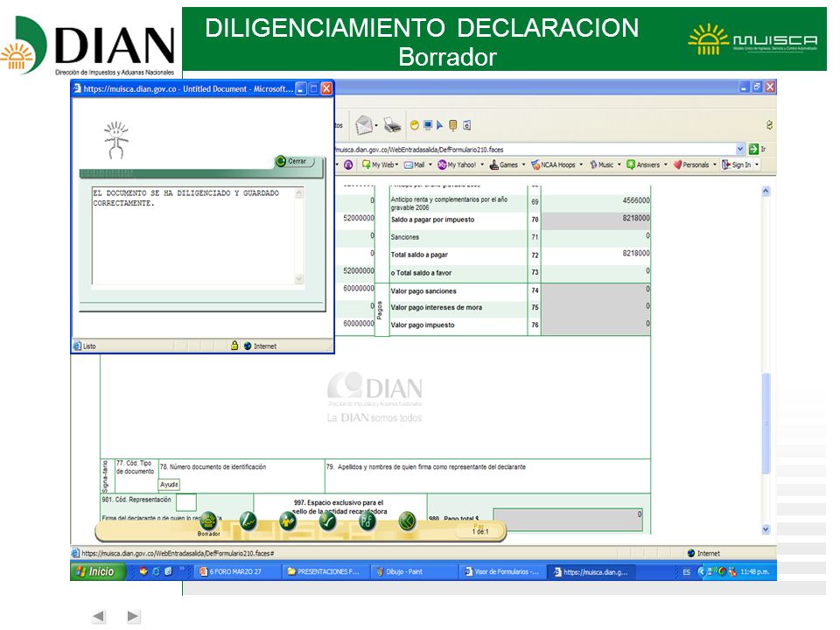Open the My Yahoo! dropdown arrow

click(x=482, y=165)
